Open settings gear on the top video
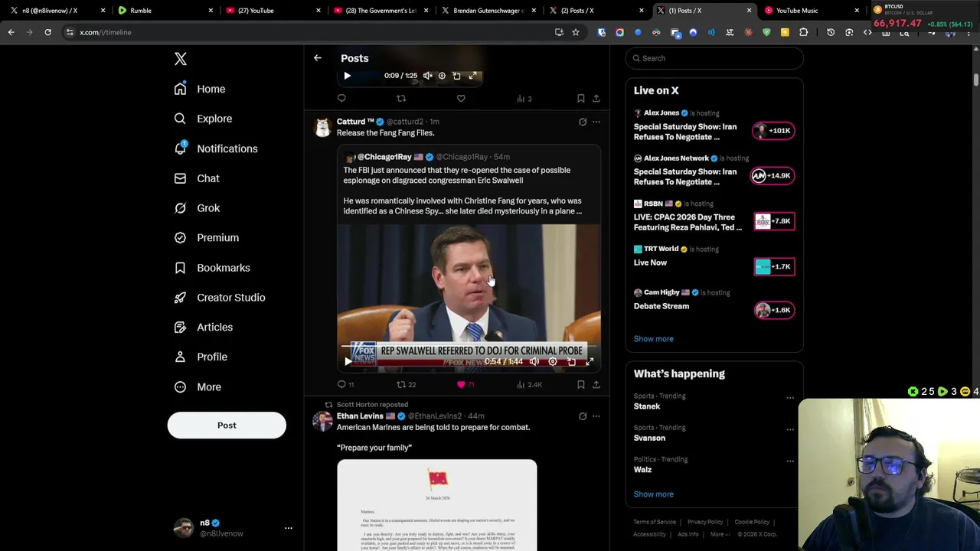Viewport: 980px width, 551px height. click(x=442, y=76)
